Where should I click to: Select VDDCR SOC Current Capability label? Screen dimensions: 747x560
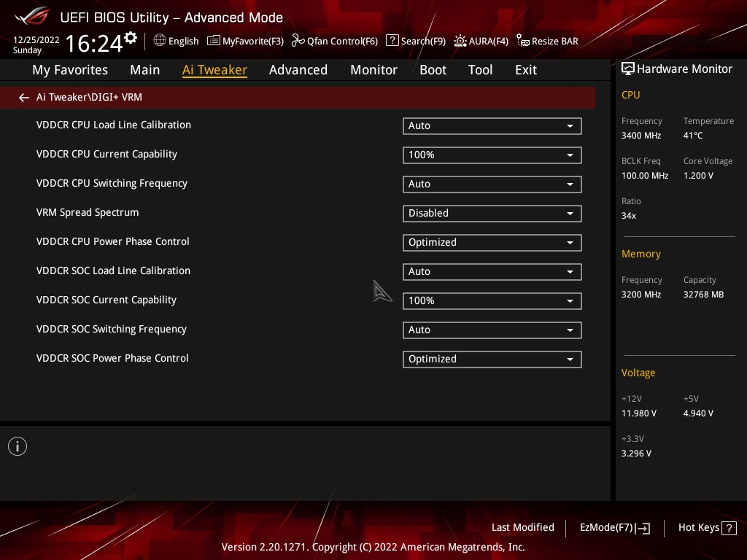tap(107, 300)
